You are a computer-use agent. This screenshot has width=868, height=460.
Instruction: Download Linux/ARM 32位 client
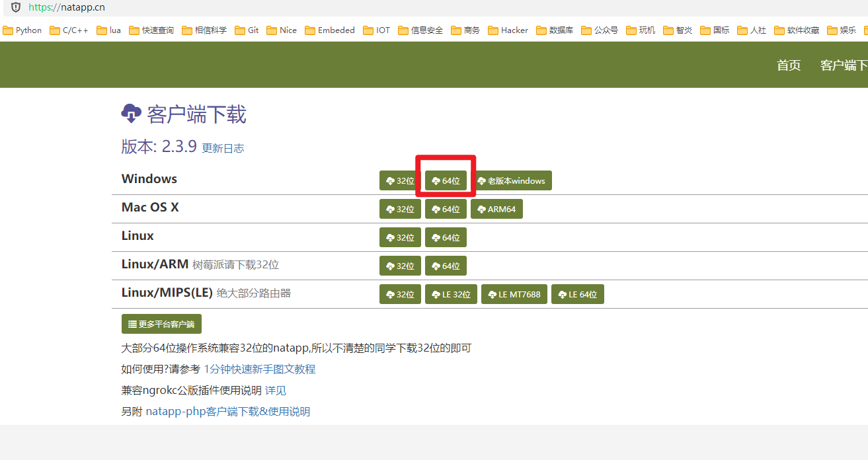(400, 266)
